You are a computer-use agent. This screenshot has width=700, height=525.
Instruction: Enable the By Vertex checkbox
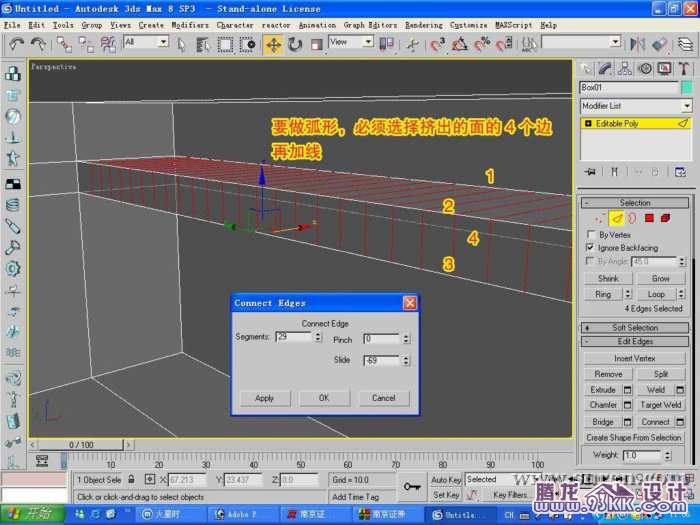point(591,234)
